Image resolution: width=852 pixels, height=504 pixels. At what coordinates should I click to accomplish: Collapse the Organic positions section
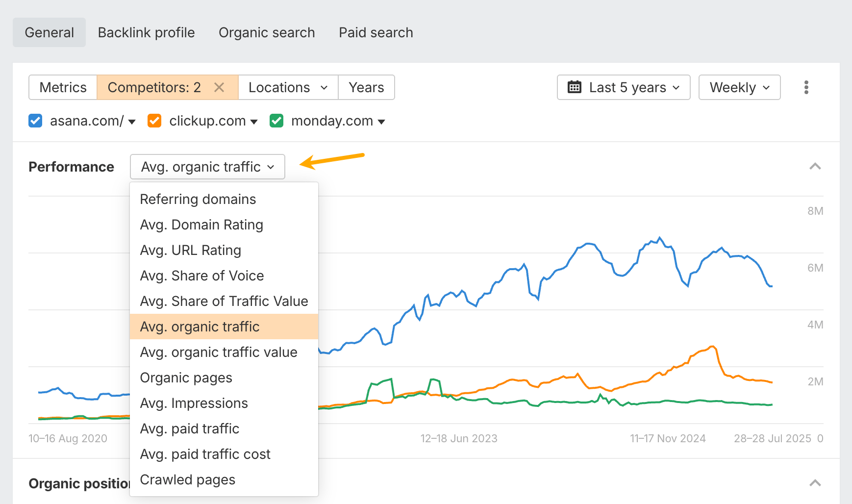pos(815,483)
